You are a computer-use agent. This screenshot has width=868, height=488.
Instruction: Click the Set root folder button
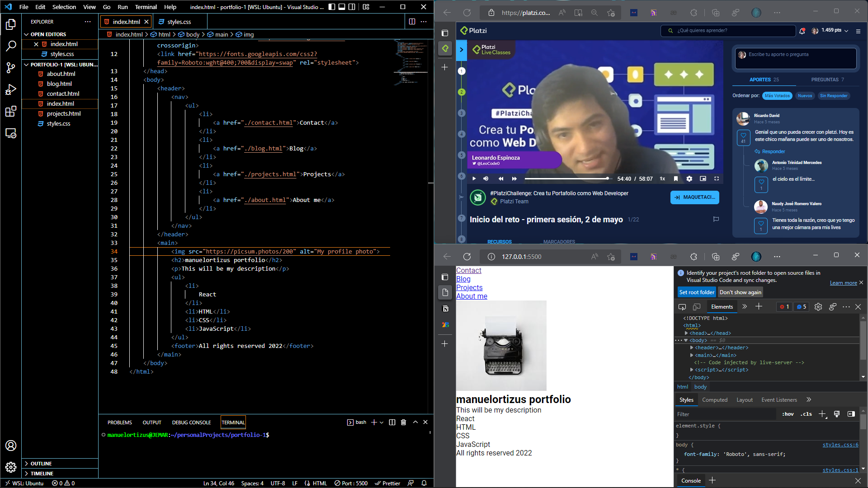point(696,292)
